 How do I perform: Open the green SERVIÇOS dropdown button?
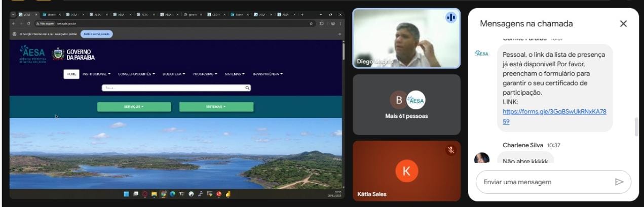click(134, 107)
